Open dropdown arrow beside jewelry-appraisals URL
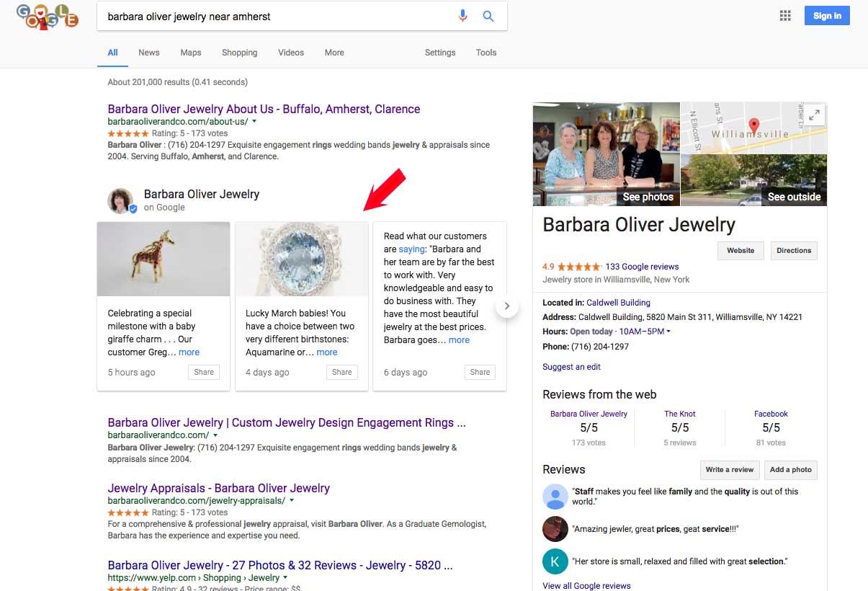 292,500
